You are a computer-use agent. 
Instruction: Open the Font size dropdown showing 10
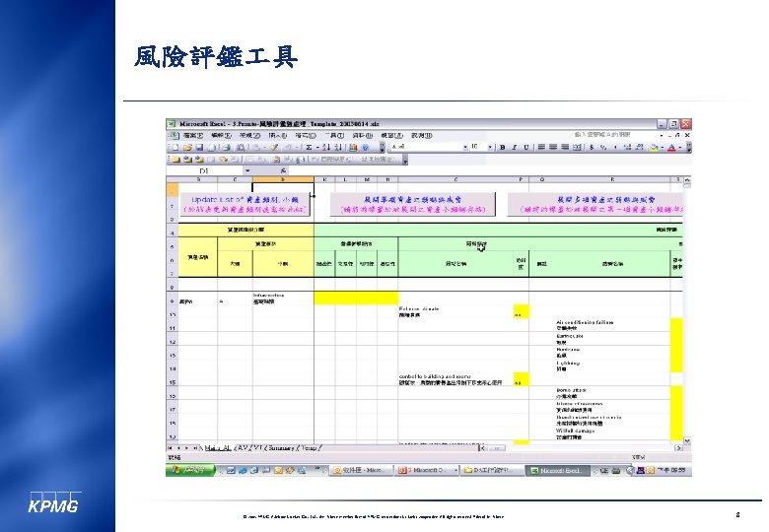pyautogui.click(x=490, y=147)
